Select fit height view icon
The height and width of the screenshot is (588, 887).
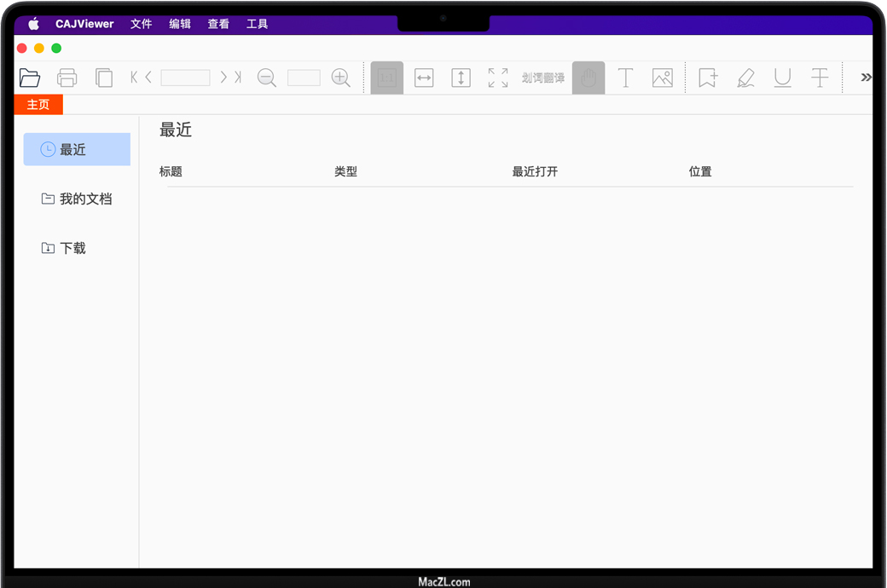(461, 78)
